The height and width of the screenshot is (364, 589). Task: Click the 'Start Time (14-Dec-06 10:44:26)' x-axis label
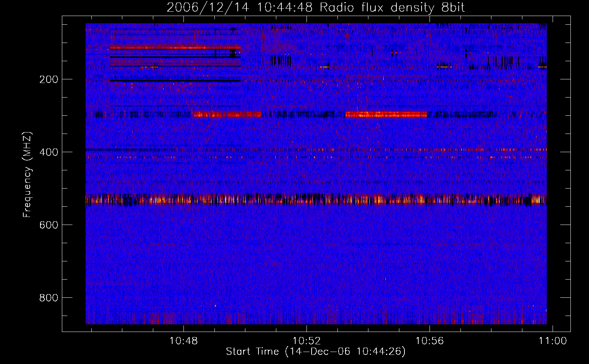coord(316,352)
